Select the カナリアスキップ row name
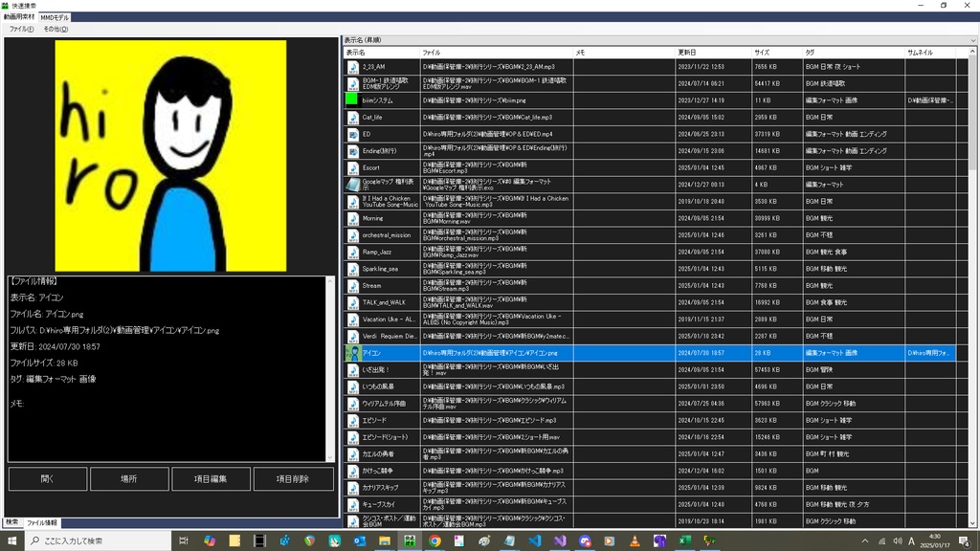This screenshot has width=980, height=551. tap(380, 488)
